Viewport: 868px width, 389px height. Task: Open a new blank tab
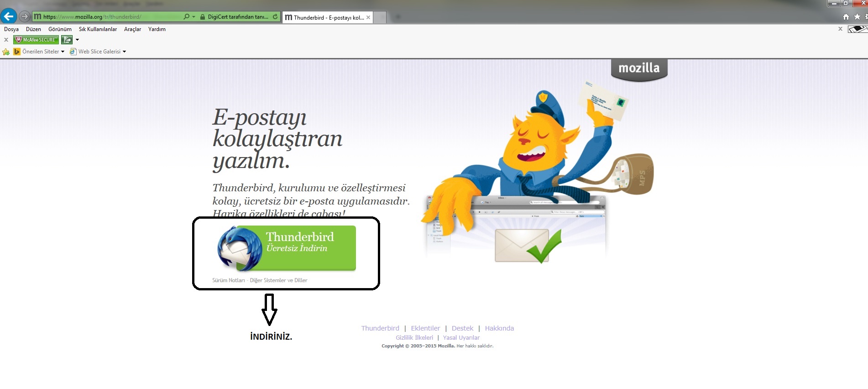coord(380,17)
